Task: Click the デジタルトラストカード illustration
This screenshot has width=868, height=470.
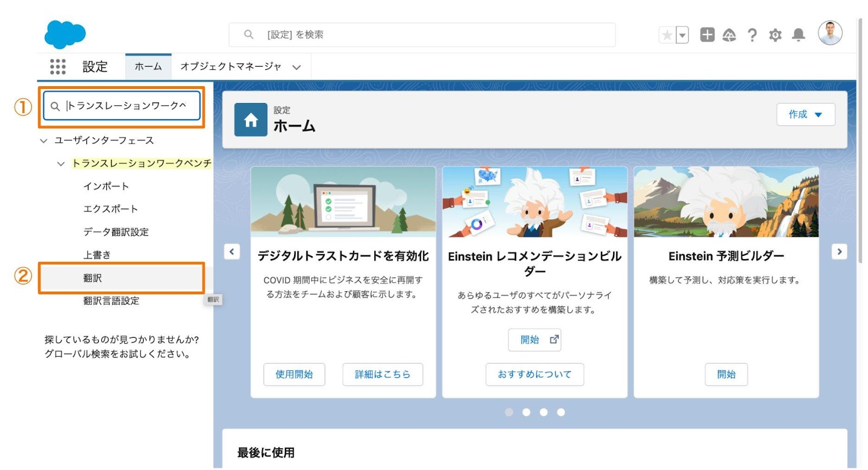Action: click(343, 202)
